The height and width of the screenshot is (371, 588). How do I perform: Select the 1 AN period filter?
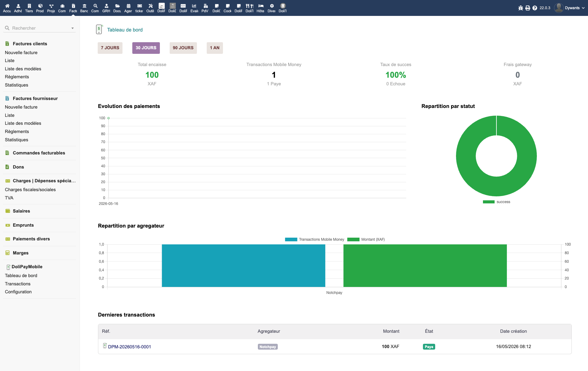[x=215, y=48]
